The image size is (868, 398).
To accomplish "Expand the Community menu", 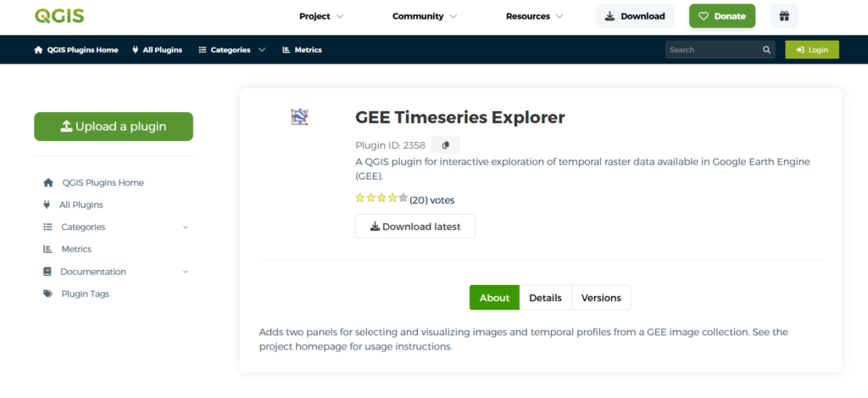I will 425,16.
